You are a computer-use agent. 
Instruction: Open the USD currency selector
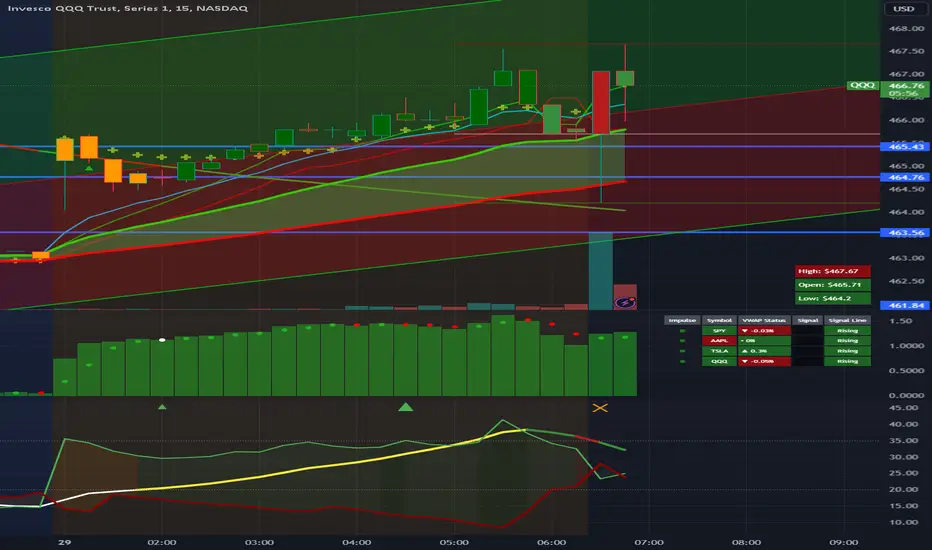903,9
